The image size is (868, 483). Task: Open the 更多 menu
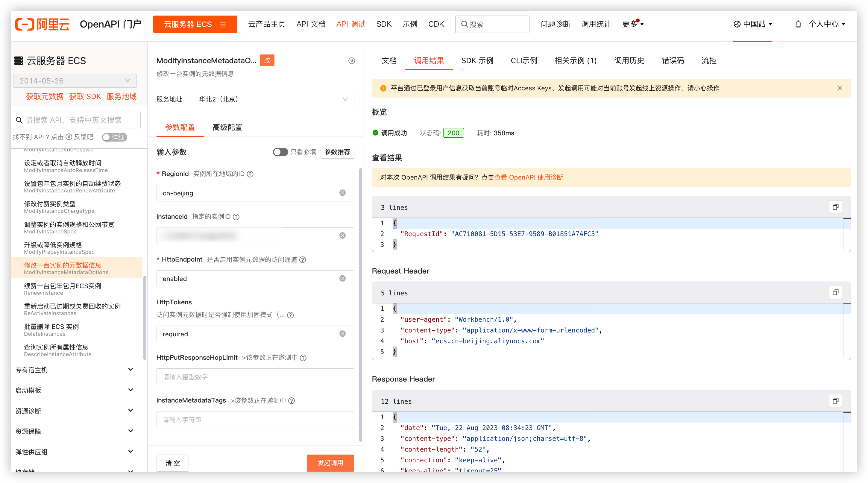click(632, 24)
